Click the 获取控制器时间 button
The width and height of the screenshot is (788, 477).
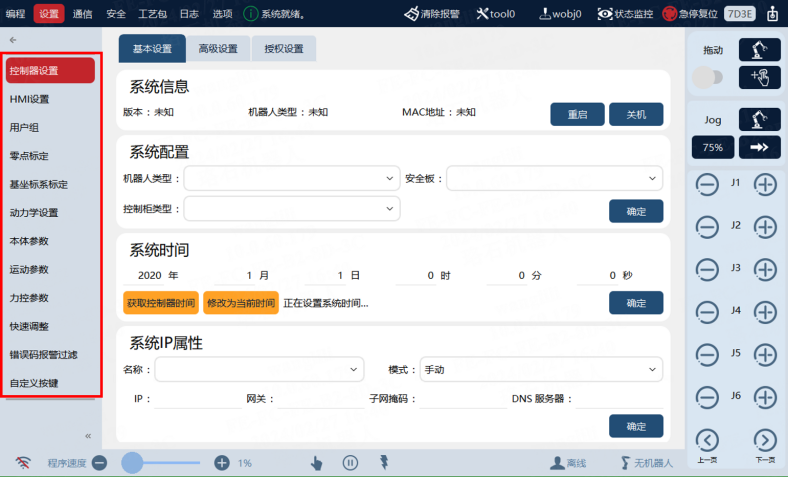[161, 303]
